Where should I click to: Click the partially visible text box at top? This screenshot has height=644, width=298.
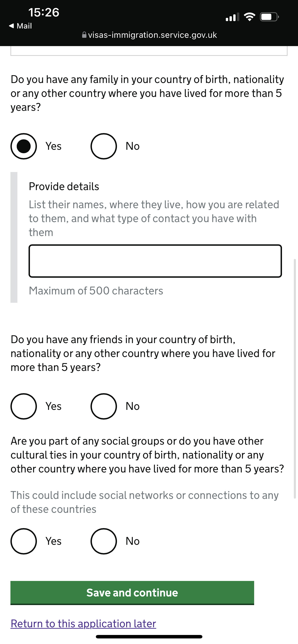click(149, 51)
